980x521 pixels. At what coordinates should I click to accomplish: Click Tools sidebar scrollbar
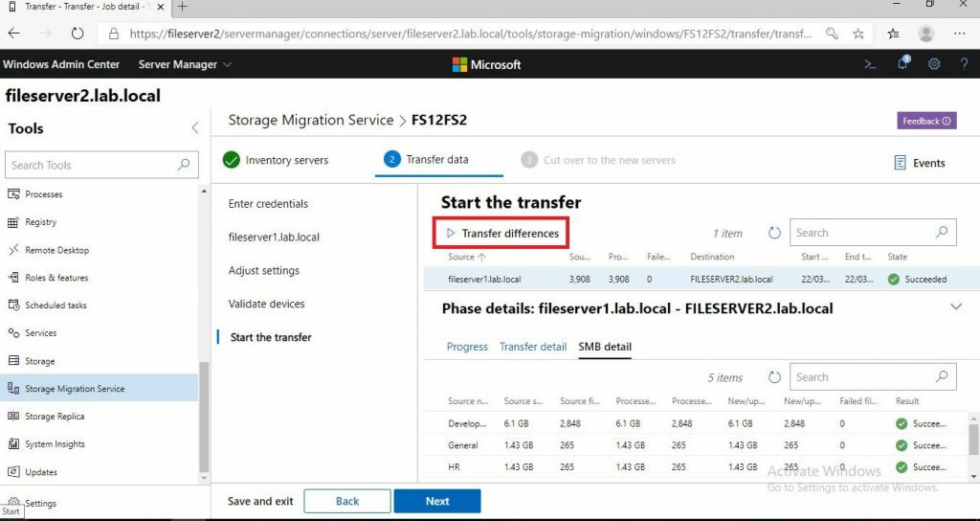point(204,418)
